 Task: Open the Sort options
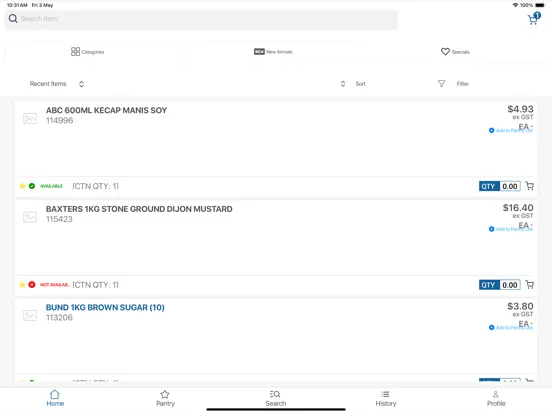(360, 84)
